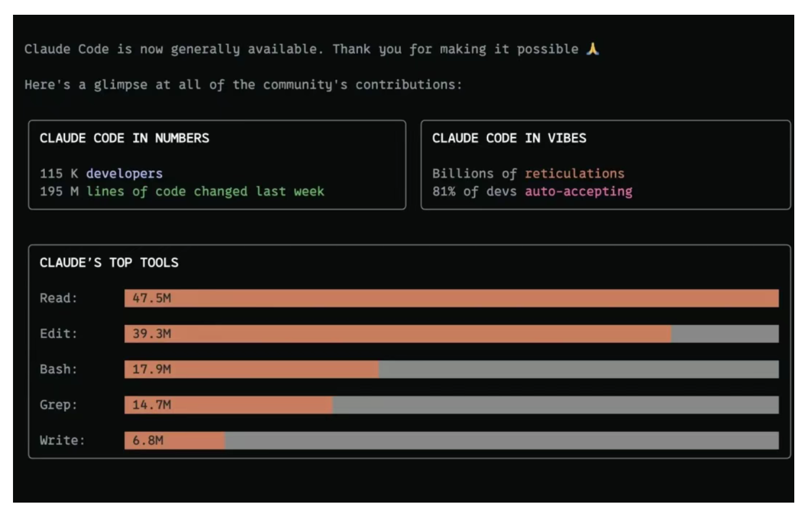Click "195 M lines of code changed last week"
The image size is (812, 515).
pos(182,191)
